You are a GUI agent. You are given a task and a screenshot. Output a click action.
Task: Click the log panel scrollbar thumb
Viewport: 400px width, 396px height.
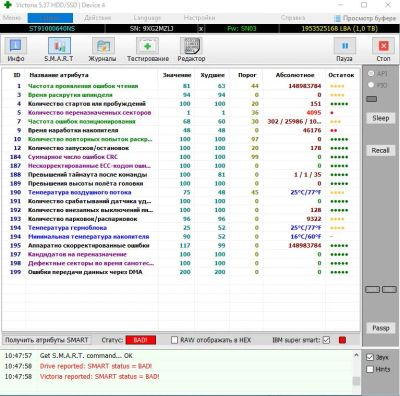coord(356,381)
